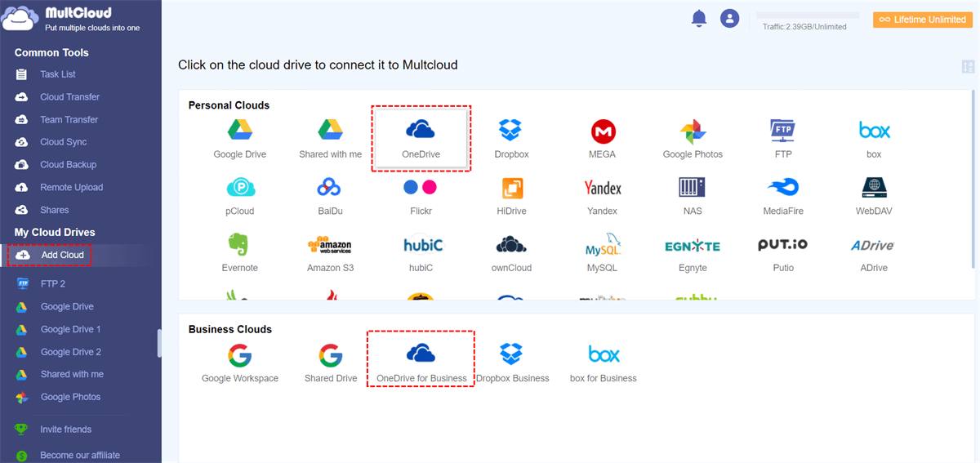This screenshot has height=463, width=980.
Task: Click the sidebar scrollbar thumb
Action: 159,343
